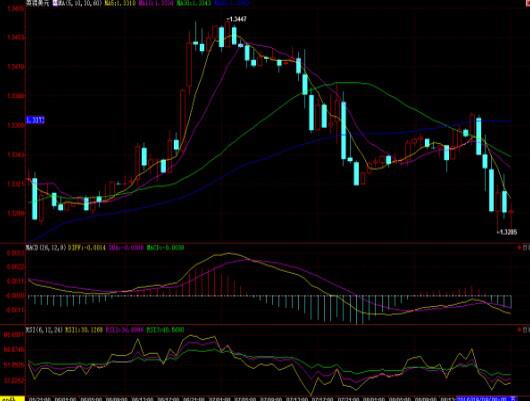Screen dimensions: 530x401
Task: Click the tallest cyan candlestick near the chart peak
Action: (x=222, y=37)
